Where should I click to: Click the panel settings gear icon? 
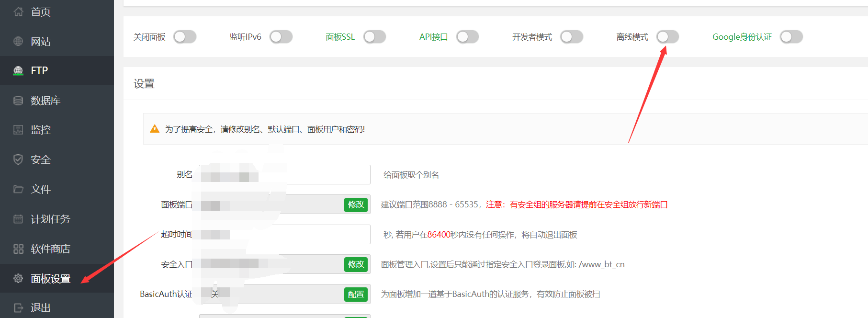(18, 278)
